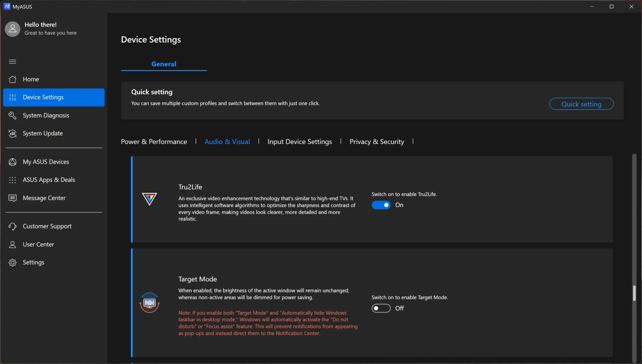The height and width of the screenshot is (364, 642).
Task: Click the 'Device Settings' page title
Action: tap(151, 39)
